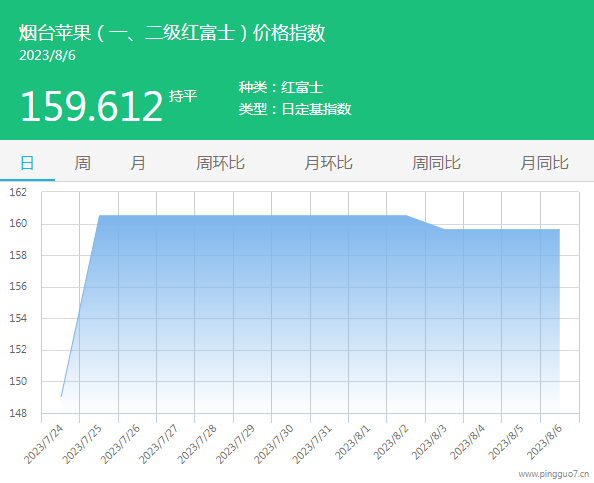This screenshot has width=594, height=483.
Task: Open the 月 monthly tab
Action: tap(138, 163)
